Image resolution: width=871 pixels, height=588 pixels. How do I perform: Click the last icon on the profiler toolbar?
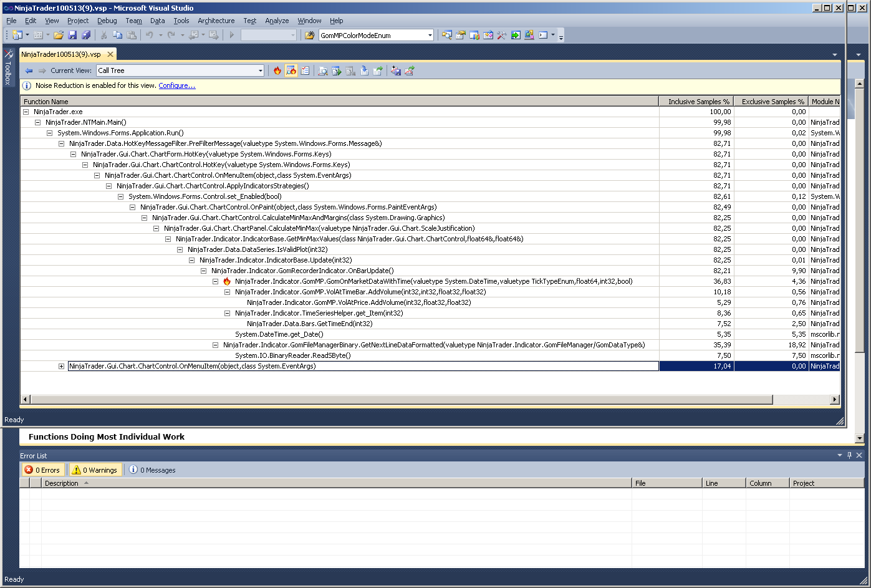click(x=410, y=71)
